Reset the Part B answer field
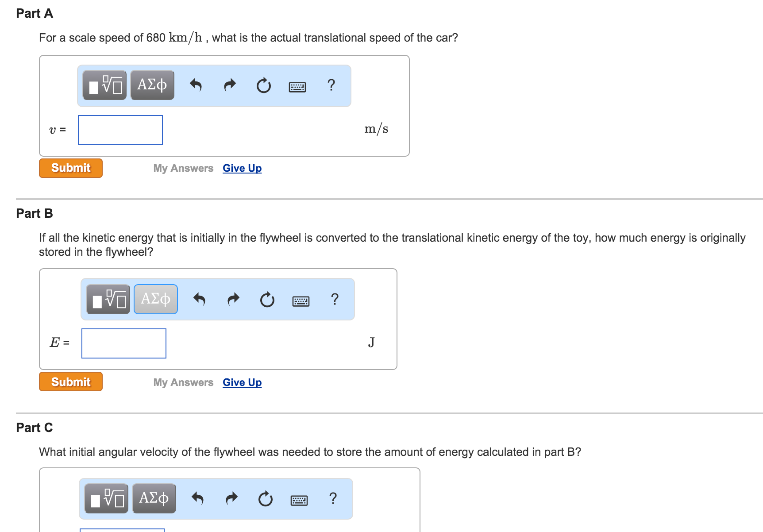 pyautogui.click(x=267, y=300)
